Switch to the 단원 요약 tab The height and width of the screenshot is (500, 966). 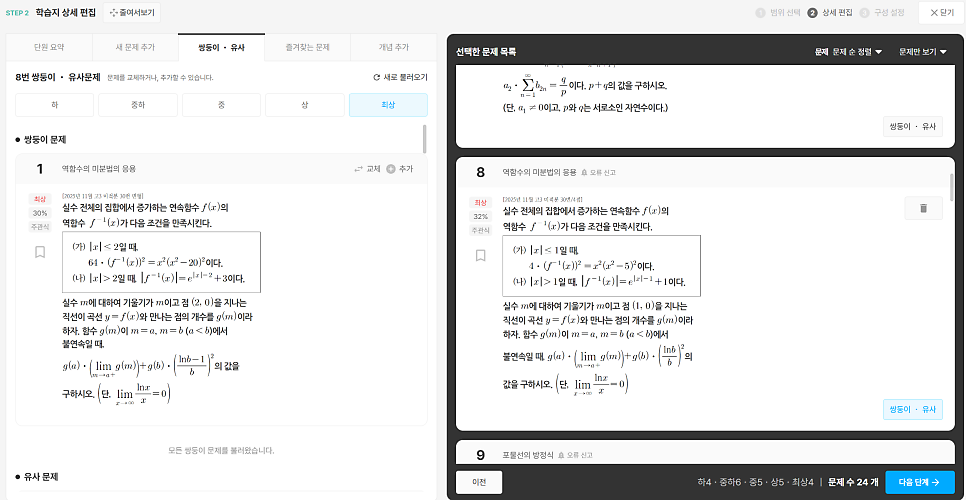coord(49,47)
